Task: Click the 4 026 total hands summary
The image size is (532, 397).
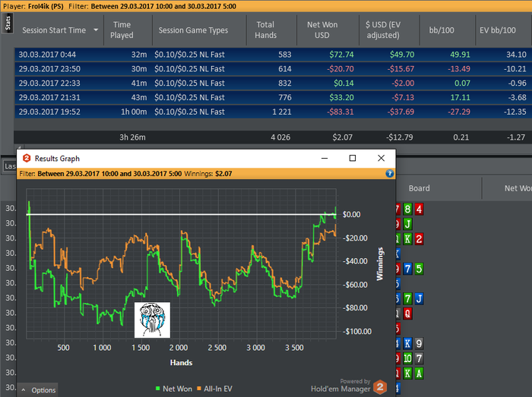Action: click(280, 137)
